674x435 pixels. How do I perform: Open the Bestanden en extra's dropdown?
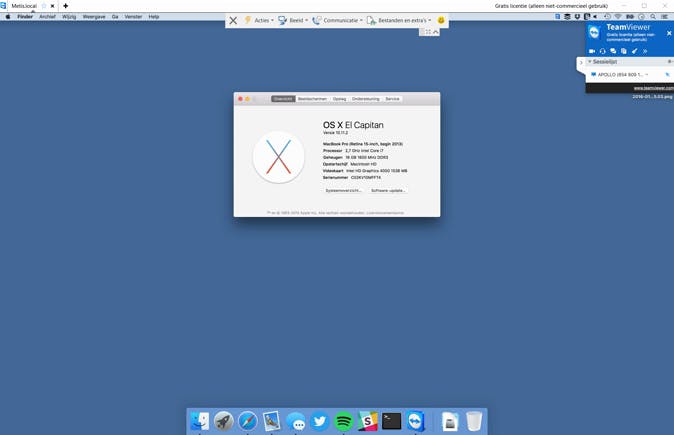click(x=399, y=20)
